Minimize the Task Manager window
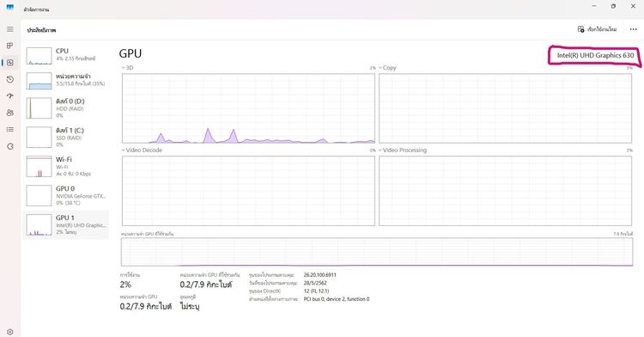 pos(594,6)
